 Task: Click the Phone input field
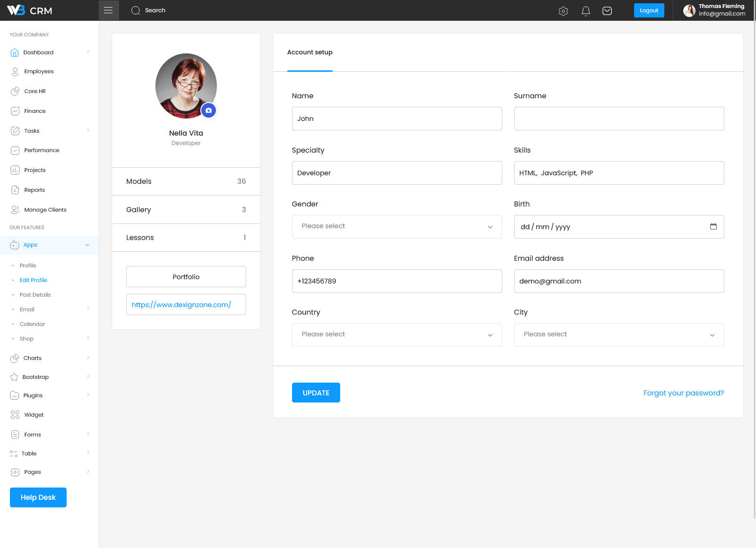[397, 281]
